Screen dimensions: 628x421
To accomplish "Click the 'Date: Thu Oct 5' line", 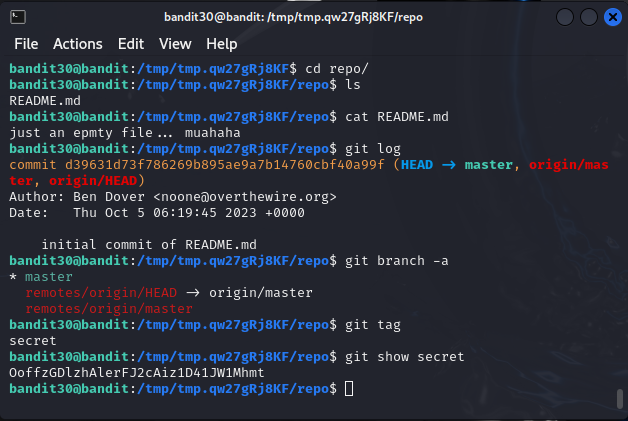I will click(x=157, y=213).
